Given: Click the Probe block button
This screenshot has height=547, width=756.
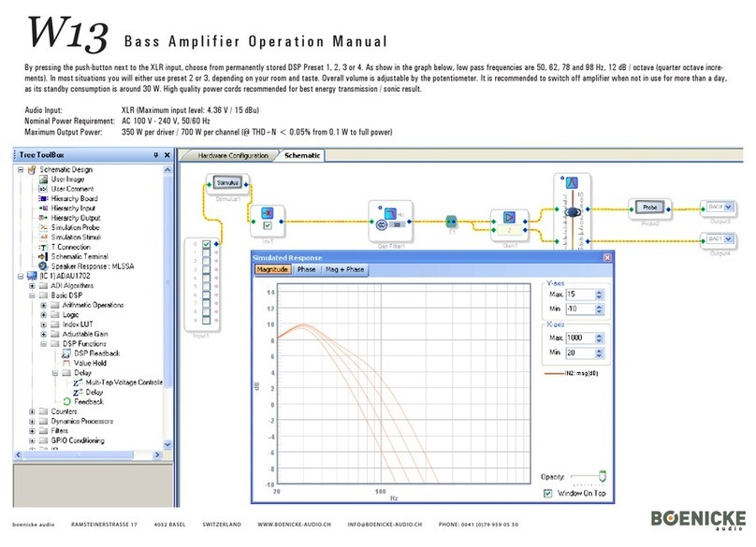Looking at the screenshot, I should (649, 208).
